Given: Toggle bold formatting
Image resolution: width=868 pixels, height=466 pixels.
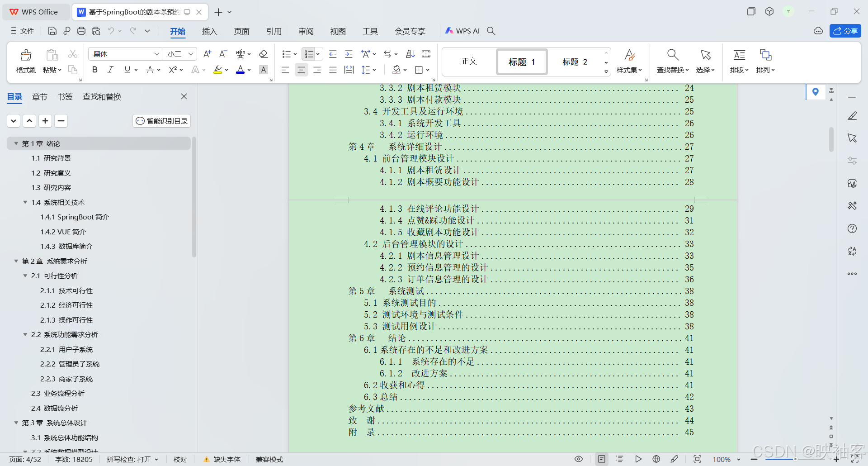Looking at the screenshot, I should [94, 70].
